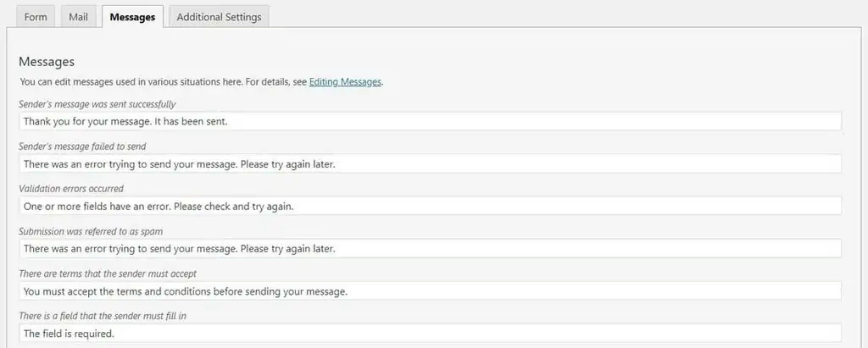Screen dimensions: 868x348
Task: Switch to the Form tab
Action: pyautogui.click(x=36, y=17)
